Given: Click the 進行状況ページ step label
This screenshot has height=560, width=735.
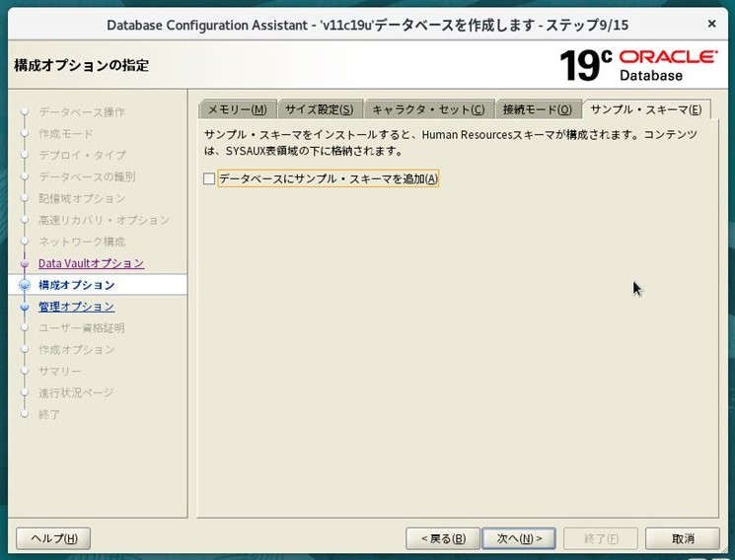Looking at the screenshot, I should [x=76, y=392].
